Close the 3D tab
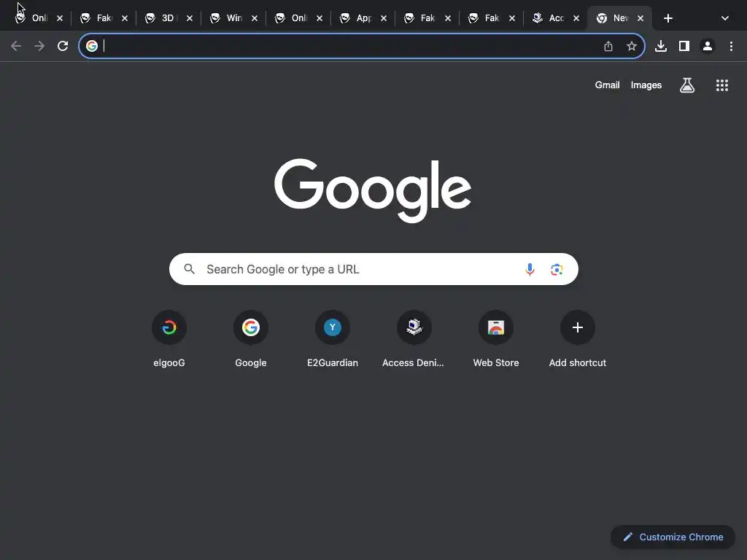 [x=190, y=18]
